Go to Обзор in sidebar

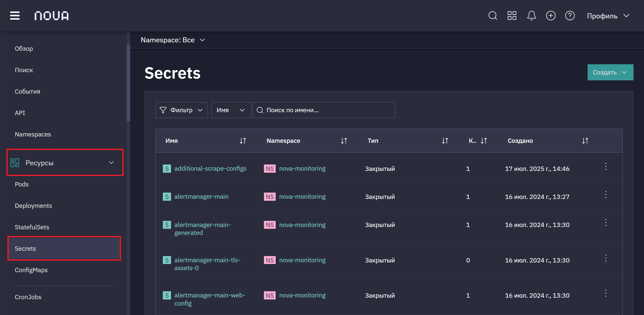tap(24, 48)
